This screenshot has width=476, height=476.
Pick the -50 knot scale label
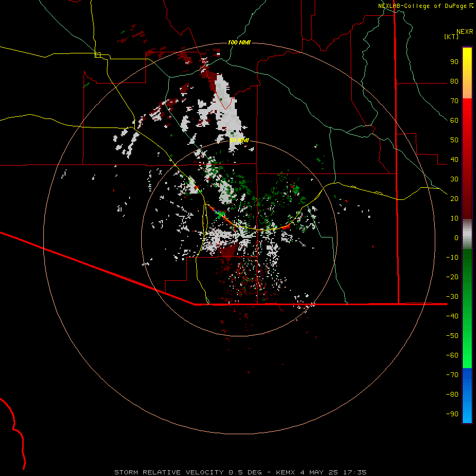[452, 335]
